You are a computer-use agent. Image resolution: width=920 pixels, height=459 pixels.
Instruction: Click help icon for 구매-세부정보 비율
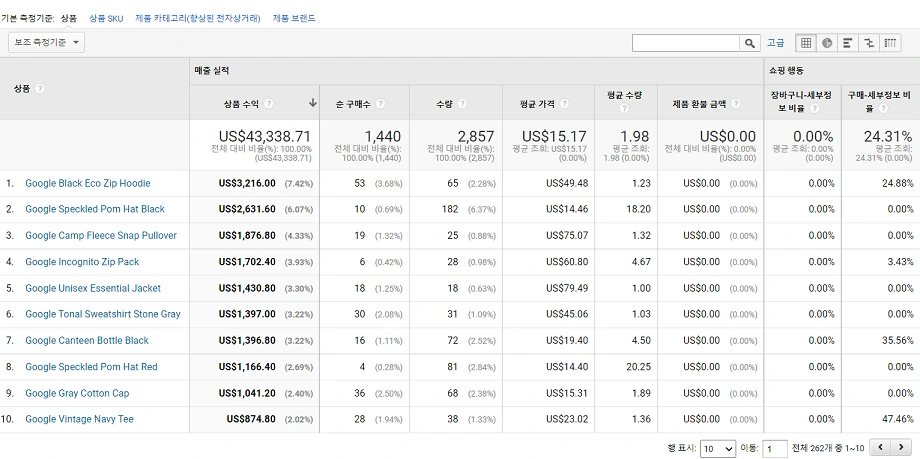[x=884, y=109]
